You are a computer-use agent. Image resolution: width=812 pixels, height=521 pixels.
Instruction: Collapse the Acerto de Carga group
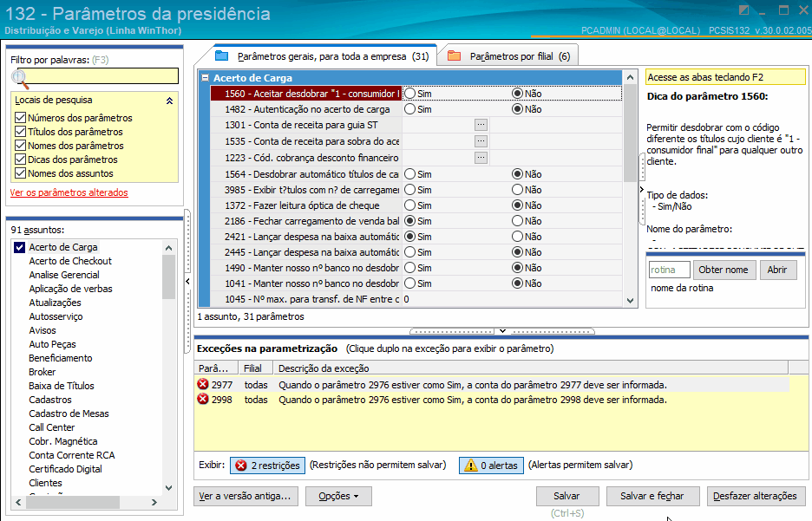coord(205,78)
